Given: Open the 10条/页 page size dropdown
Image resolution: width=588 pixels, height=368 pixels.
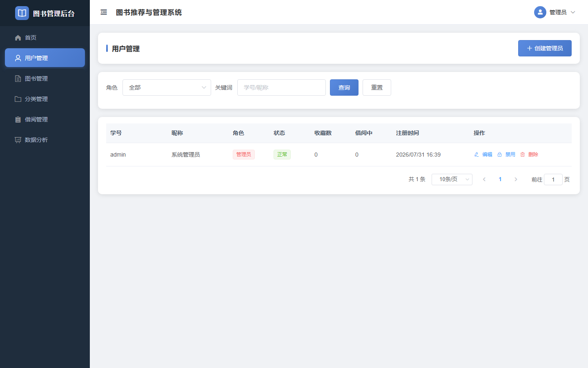Looking at the screenshot, I should (452, 180).
